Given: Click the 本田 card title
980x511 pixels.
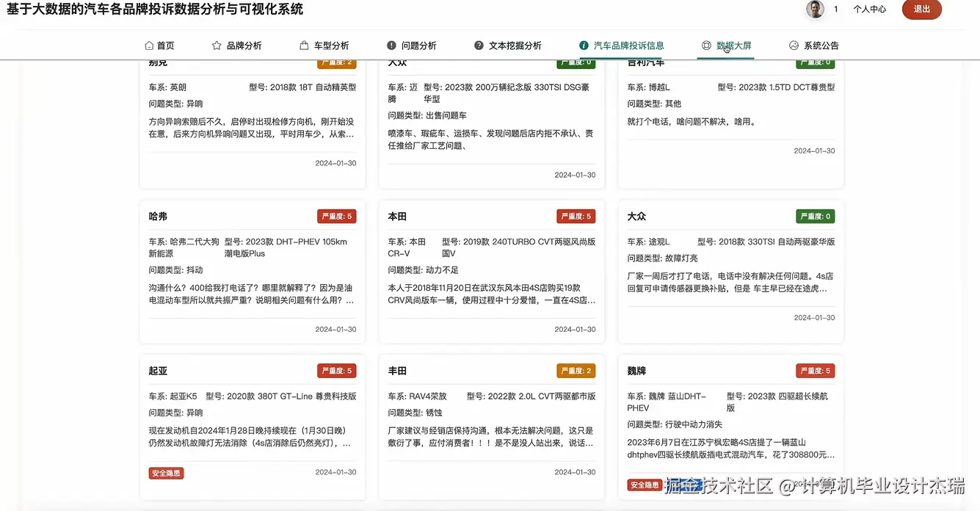Looking at the screenshot, I should pos(397,217).
